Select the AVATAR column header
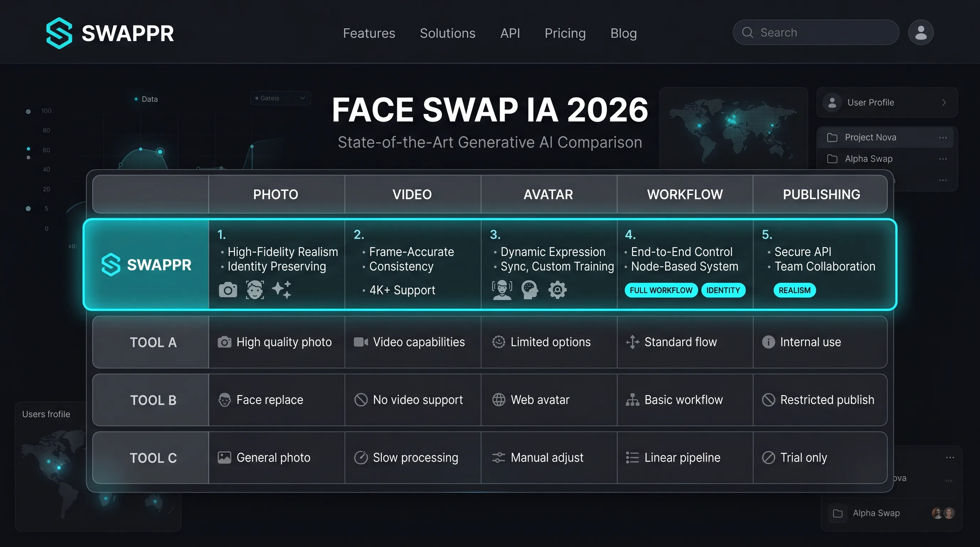This screenshot has width=980, height=547. [x=549, y=194]
